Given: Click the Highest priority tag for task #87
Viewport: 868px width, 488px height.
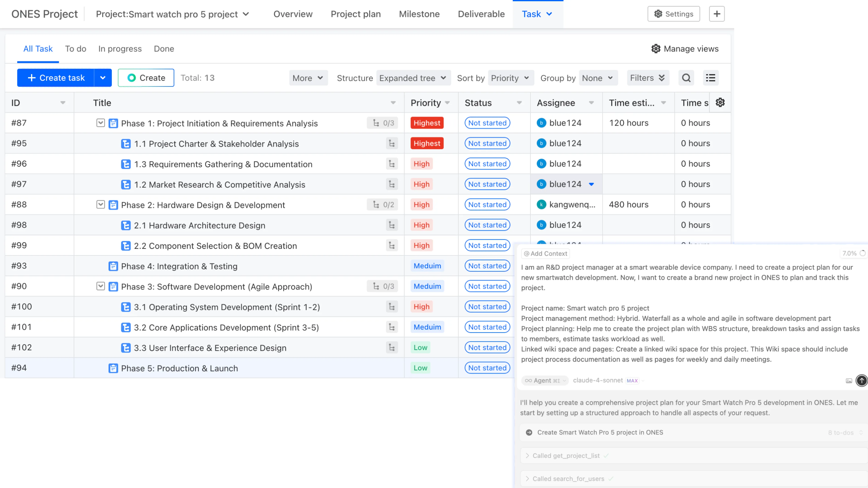Looking at the screenshot, I should tap(427, 123).
